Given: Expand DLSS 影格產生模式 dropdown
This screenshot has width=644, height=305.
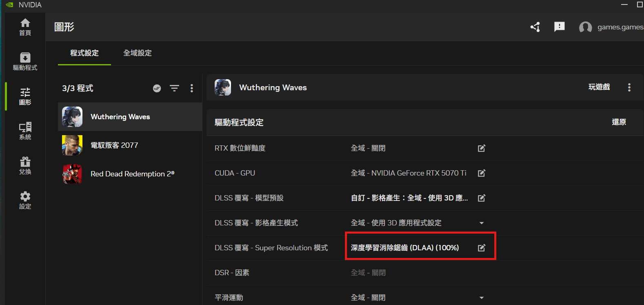Looking at the screenshot, I should (482, 223).
